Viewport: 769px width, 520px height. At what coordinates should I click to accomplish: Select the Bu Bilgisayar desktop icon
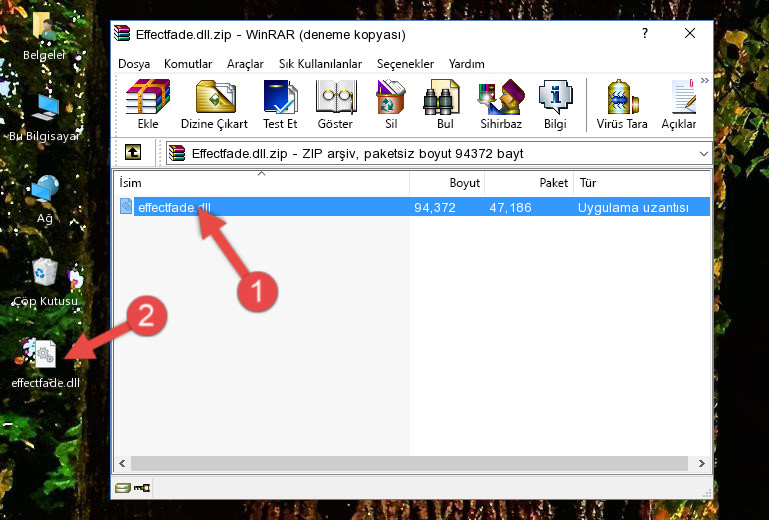pos(45,118)
